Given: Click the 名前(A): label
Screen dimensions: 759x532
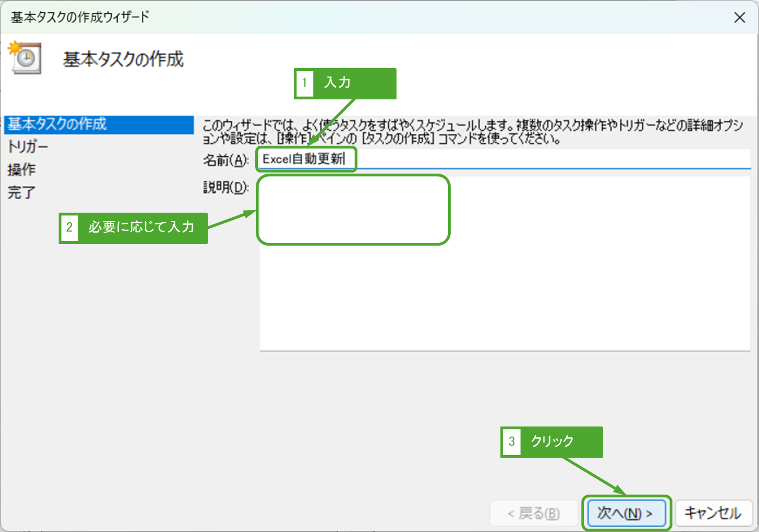Looking at the screenshot, I should pyautogui.click(x=225, y=160).
